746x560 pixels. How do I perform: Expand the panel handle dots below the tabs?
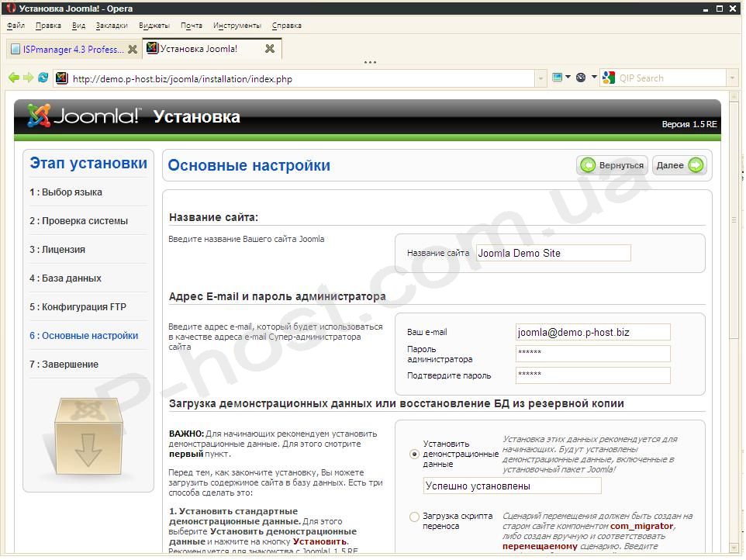click(370, 62)
